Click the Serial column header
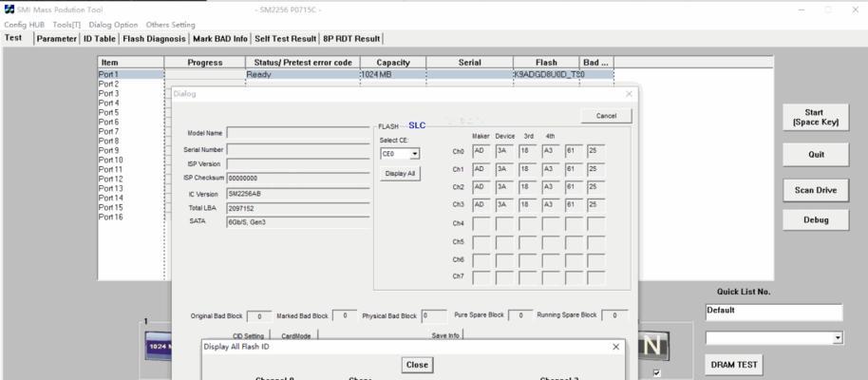 [469, 63]
